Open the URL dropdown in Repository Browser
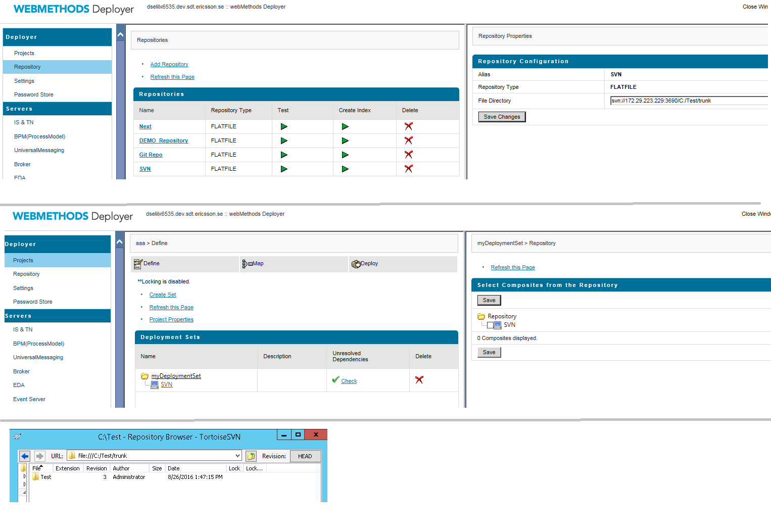 (x=237, y=456)
